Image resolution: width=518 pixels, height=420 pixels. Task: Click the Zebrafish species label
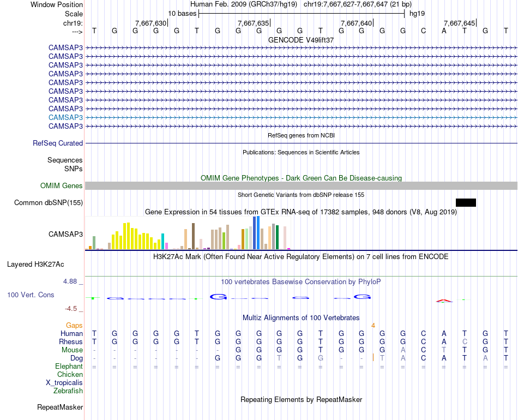click(x=68, y=391)
